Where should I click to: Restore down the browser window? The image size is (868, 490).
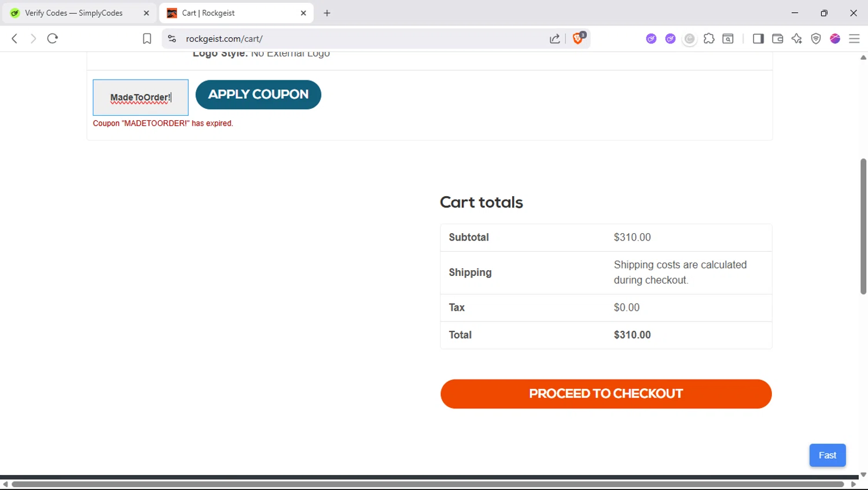coord(824,13)
